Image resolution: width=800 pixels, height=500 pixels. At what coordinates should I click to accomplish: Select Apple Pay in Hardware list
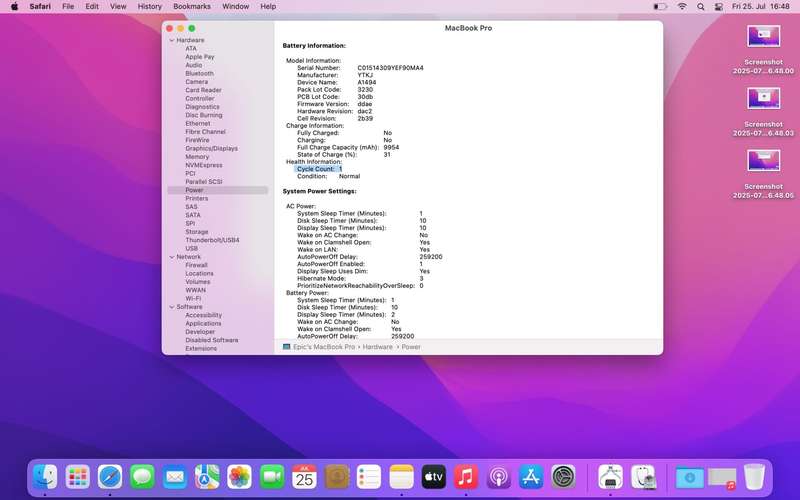coord(199,57)
